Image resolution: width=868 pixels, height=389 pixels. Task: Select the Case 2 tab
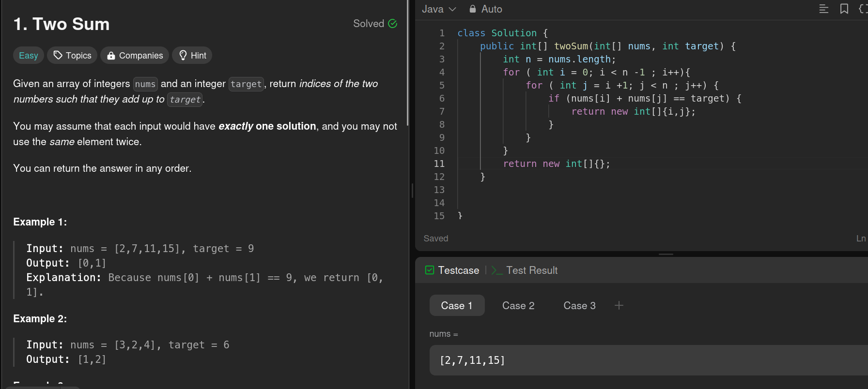[x=518, y=306]
